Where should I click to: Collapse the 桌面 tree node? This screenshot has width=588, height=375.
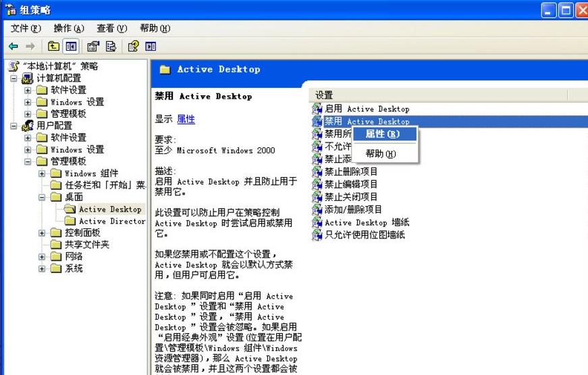coord(42,197)
